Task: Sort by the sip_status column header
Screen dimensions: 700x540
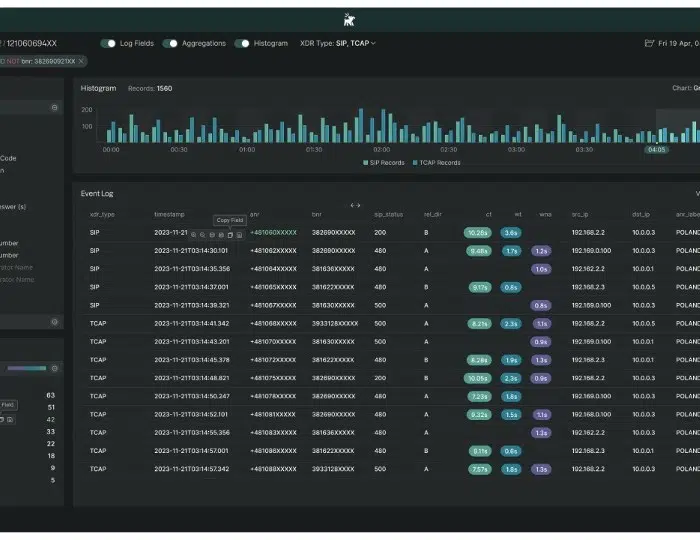Action: click(388, 215)
